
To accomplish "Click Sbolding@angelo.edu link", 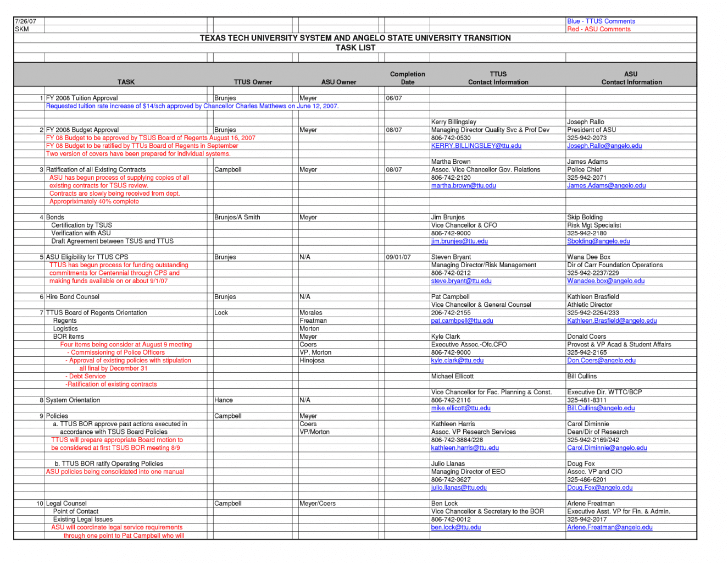I will point(598,241).
